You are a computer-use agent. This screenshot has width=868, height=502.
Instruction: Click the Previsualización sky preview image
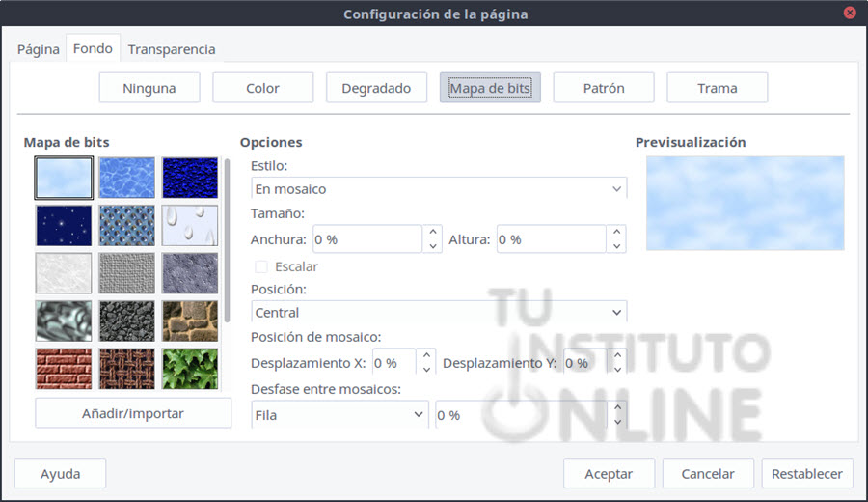click(x=746, y=204)
